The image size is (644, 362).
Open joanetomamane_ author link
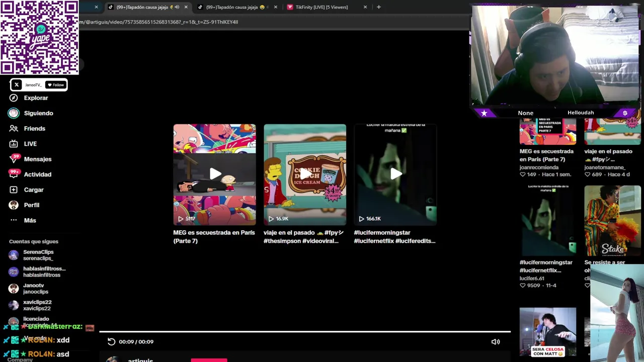[605, 167]
